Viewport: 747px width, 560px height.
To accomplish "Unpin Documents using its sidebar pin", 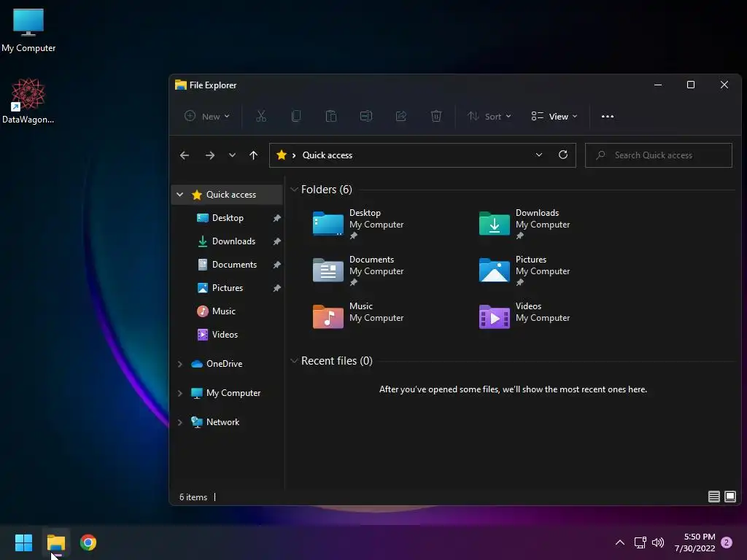I will (x=276, y=265).
